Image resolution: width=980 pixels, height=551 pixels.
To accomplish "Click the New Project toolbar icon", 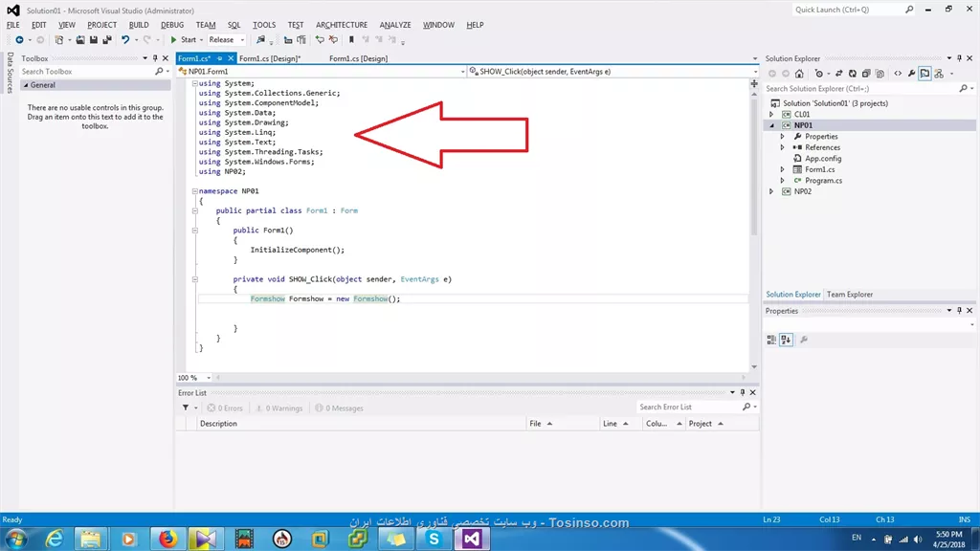I will [58, 40].
